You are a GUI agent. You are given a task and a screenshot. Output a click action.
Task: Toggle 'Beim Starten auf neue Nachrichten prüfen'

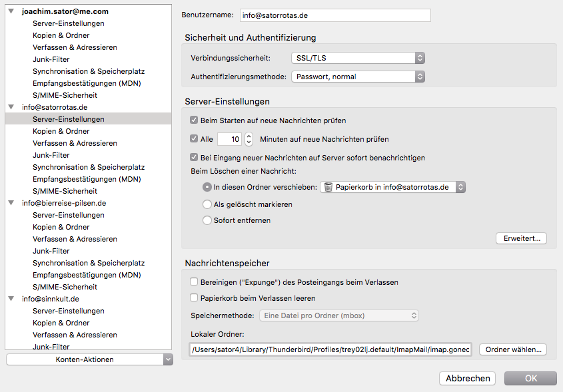194,120
